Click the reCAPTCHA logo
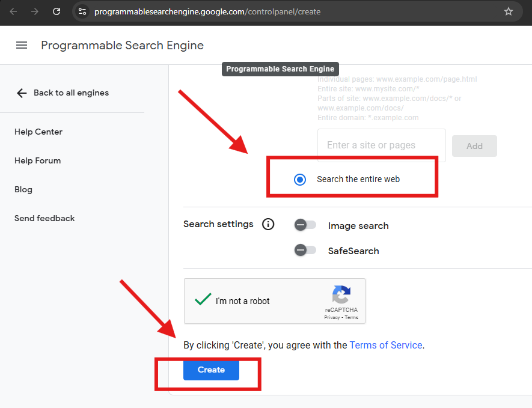The width and height of the screenshot is (532, 408). coord(341,294)
